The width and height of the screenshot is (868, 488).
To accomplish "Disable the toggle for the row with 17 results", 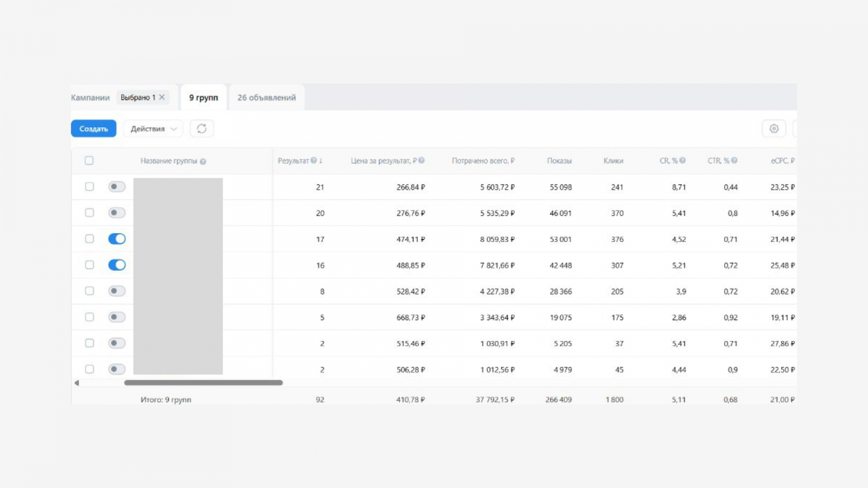I will point(117,239).
